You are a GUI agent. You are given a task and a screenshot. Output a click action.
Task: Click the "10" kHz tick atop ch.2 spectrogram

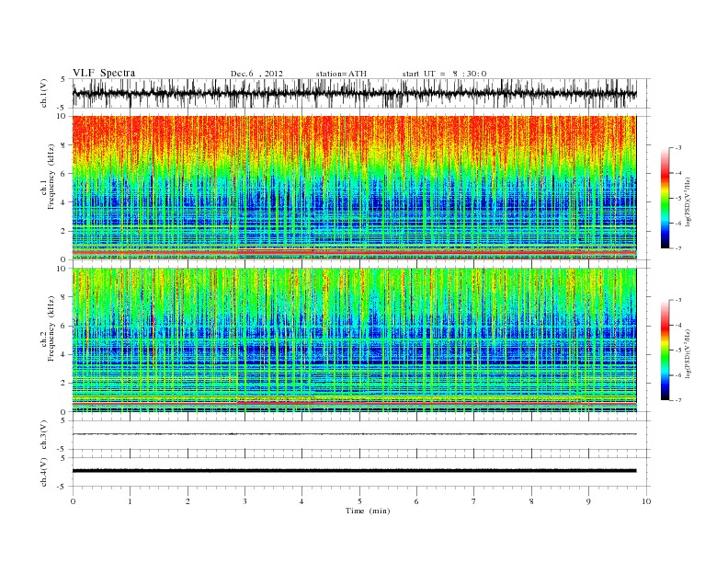pyautogui.click(x=63, y=269)
